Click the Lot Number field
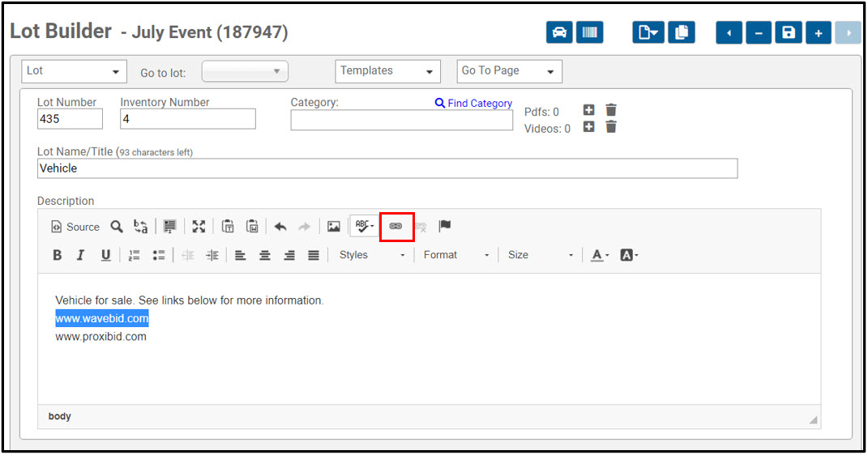The height and width of the screenshot is (455, 868). 70,119
